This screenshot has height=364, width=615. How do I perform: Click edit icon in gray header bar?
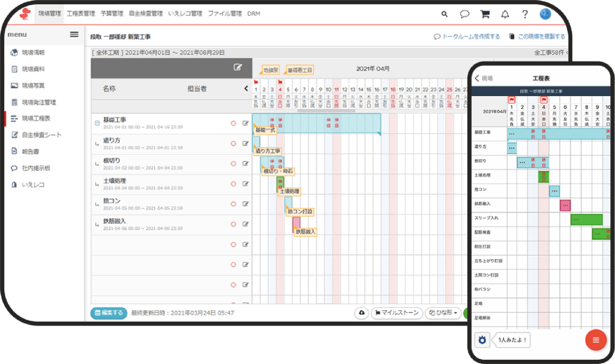(238, 67)
